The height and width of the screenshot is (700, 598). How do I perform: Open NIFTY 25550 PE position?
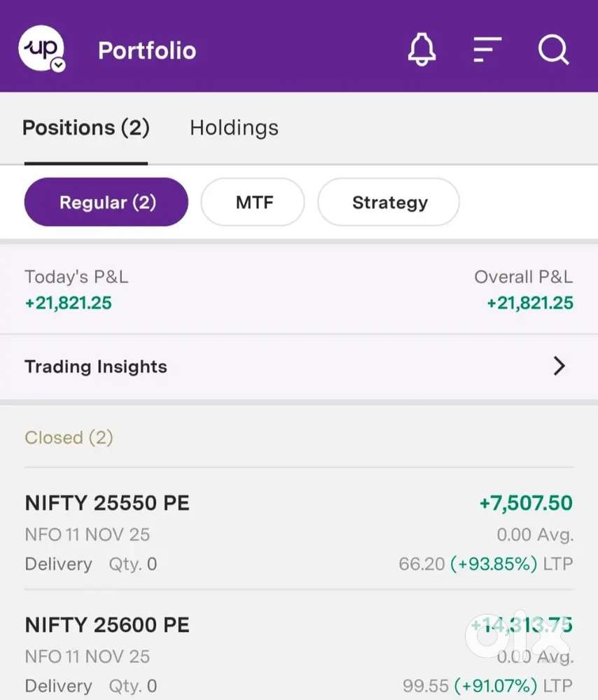(x=107, y=503)
